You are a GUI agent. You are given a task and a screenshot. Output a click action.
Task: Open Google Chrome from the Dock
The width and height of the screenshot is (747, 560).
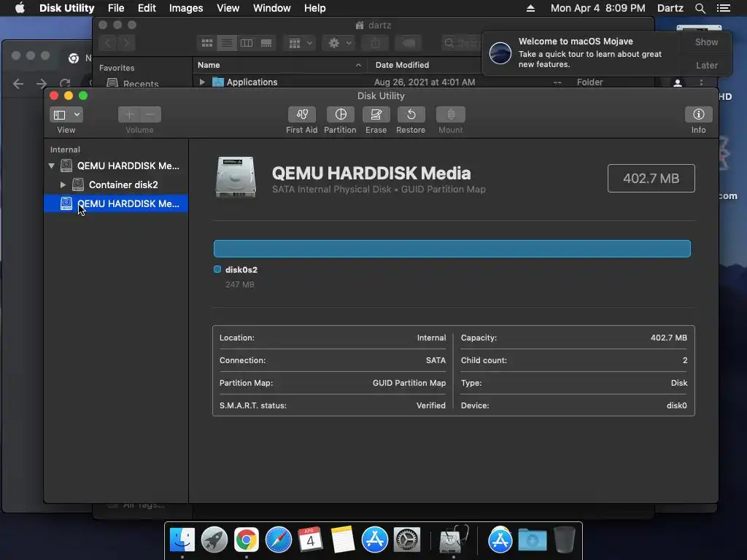[x=247, y=540]
